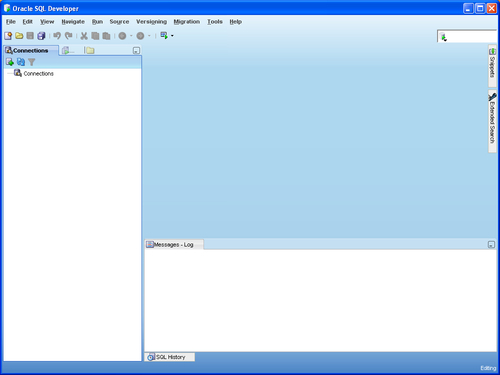Screen dimensions: 500x375
Task: Click the Undo arrow icon
Action: (x=57, y=36)
